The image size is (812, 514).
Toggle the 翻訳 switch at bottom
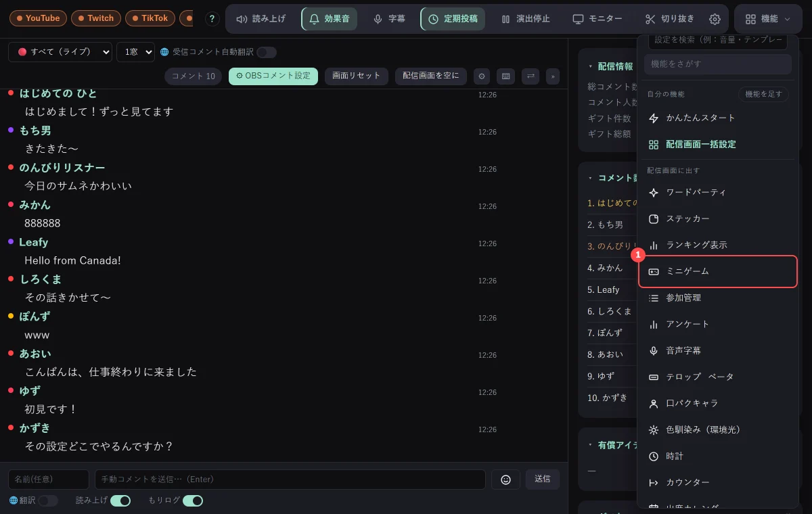[x=48, y=500]
